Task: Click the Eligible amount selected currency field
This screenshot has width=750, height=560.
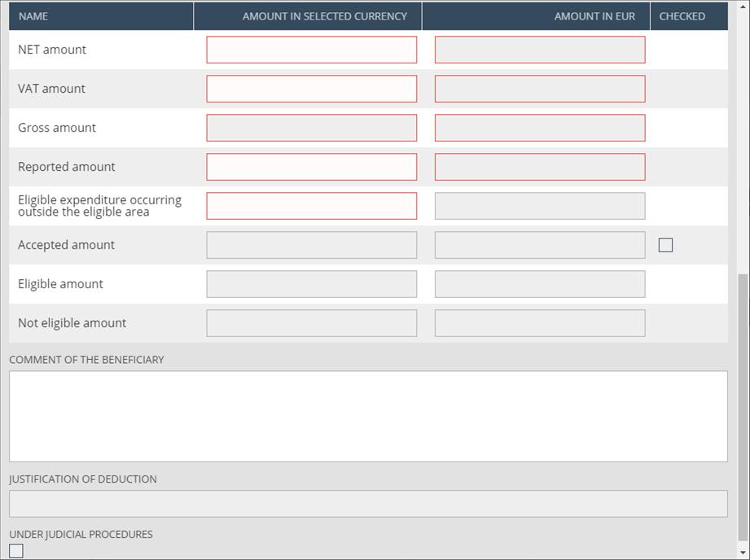Action: tap(311, 284)
